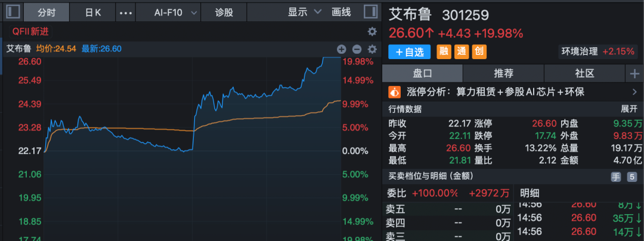Click 今开 value 22.11

click(459, 136)
